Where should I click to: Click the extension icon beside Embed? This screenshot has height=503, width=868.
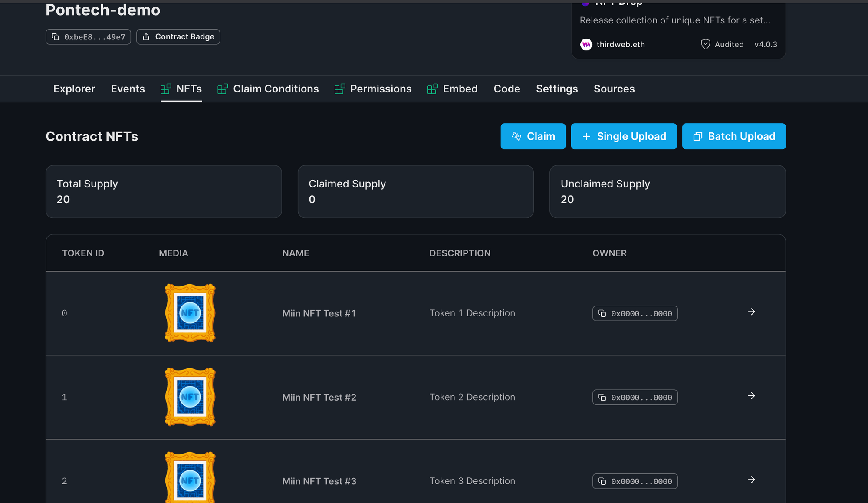[x=433, y=89]
